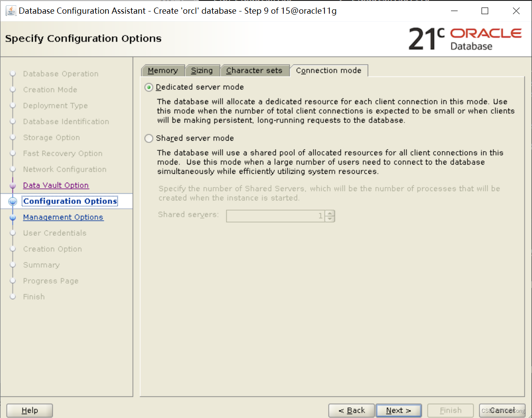Image resolution: width=532 pixels, height=418 pixels.
Task: Open the Data Vault Option step link
Action: click(56, 185)
